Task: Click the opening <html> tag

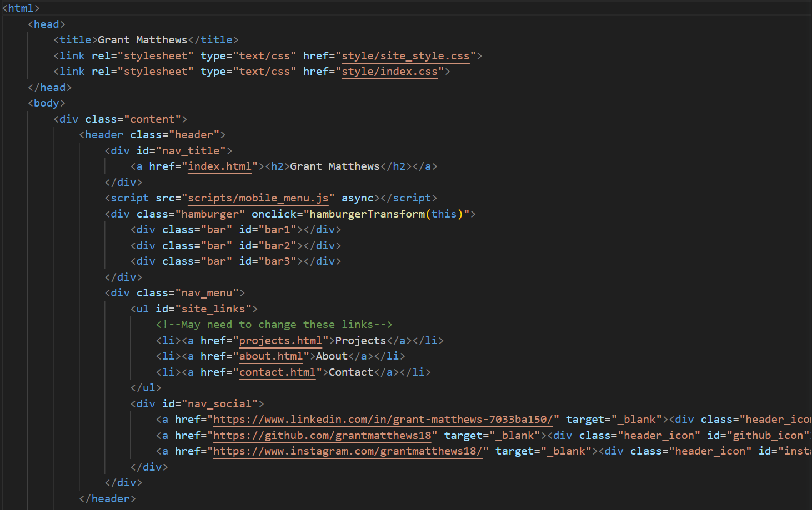Action: (x=21, y=8)
